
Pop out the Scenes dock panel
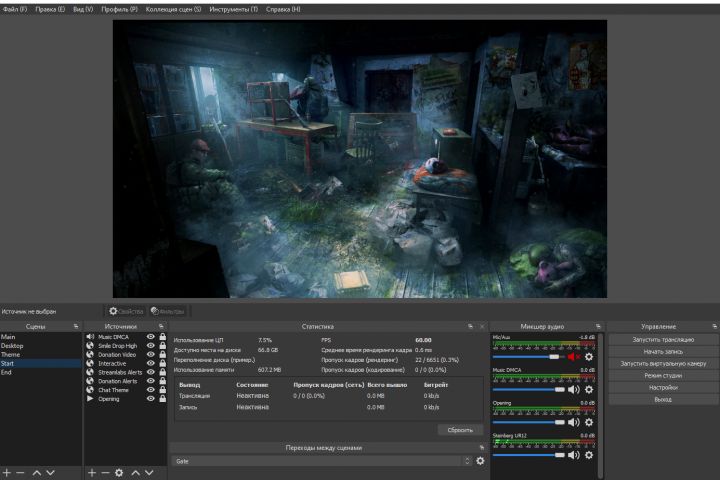click(75, 326)
